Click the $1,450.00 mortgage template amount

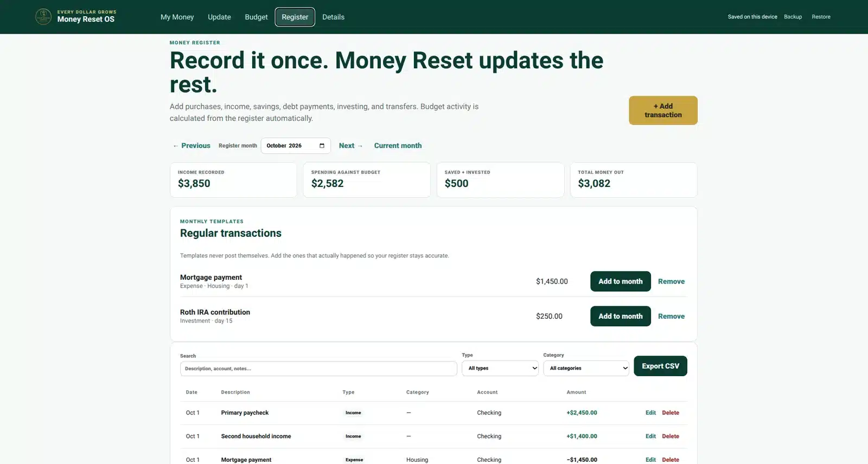pyautogui.click(x=552, y=281)
